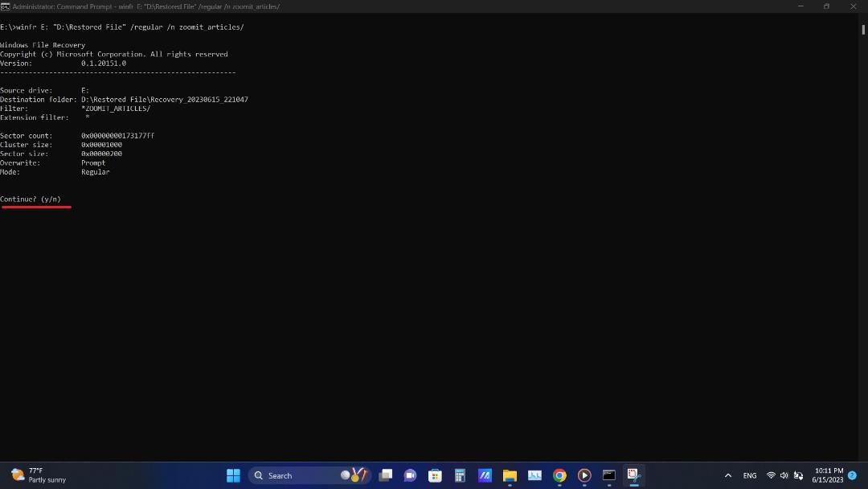Open Microsoft Store from the taskbar

coord(435,475)
